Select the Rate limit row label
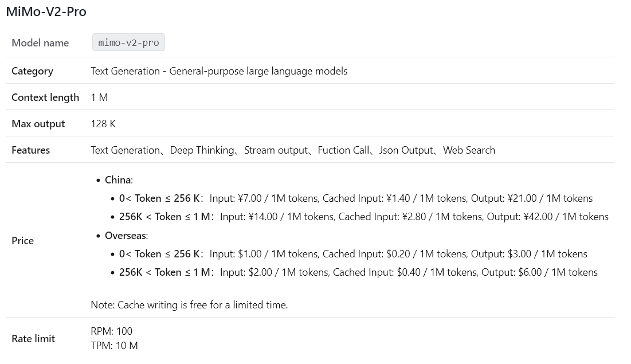Viewport: 631px width, 364px height. 33,339
